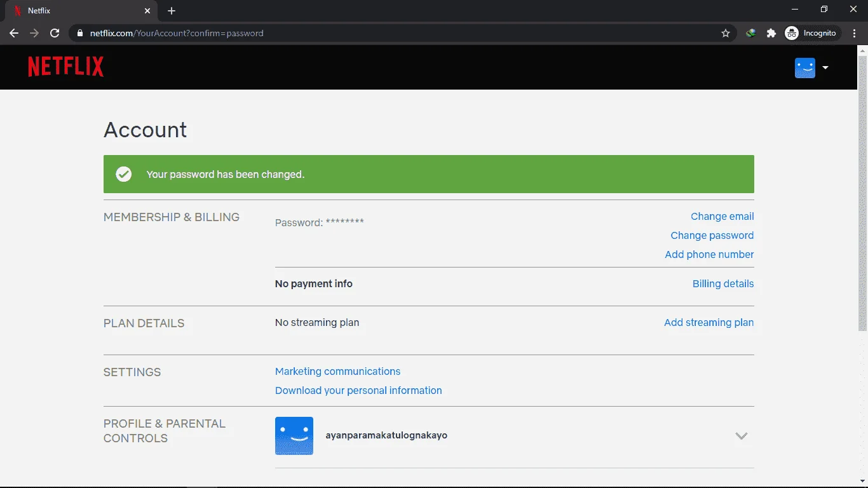The height and width of the screenshot is (488, 868).
Task: Open the profile dropdown arrow in header
Action: point(825,67)
